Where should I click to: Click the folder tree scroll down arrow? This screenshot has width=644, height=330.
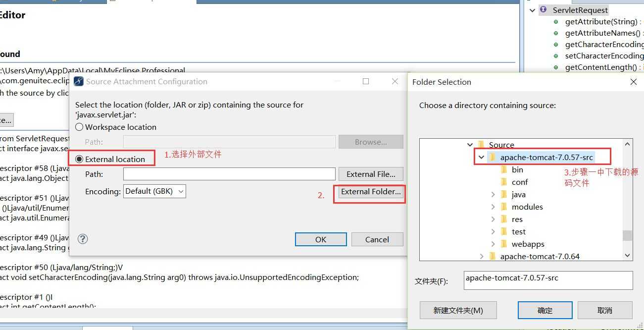628,256
